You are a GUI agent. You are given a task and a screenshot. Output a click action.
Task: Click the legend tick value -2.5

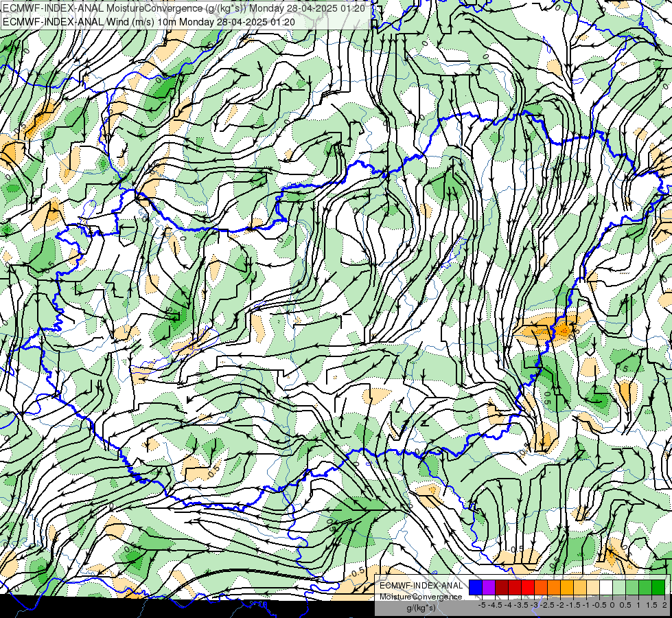tap(547, 605)
